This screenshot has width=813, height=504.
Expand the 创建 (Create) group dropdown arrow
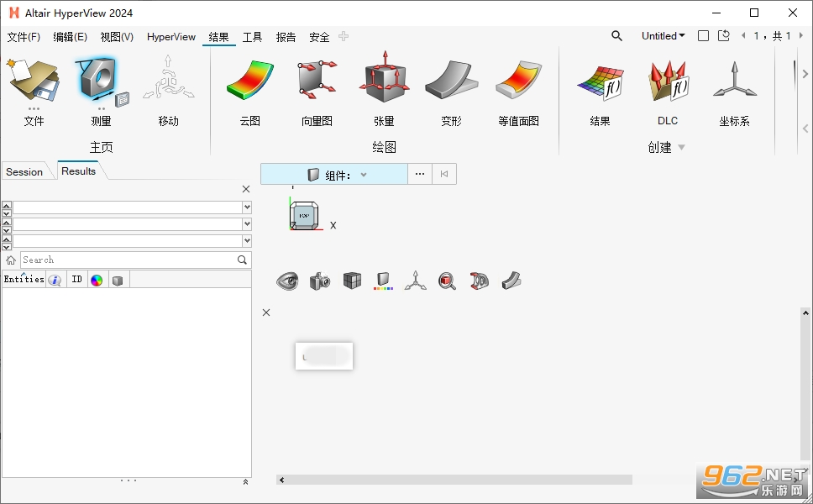pos(682,148)
